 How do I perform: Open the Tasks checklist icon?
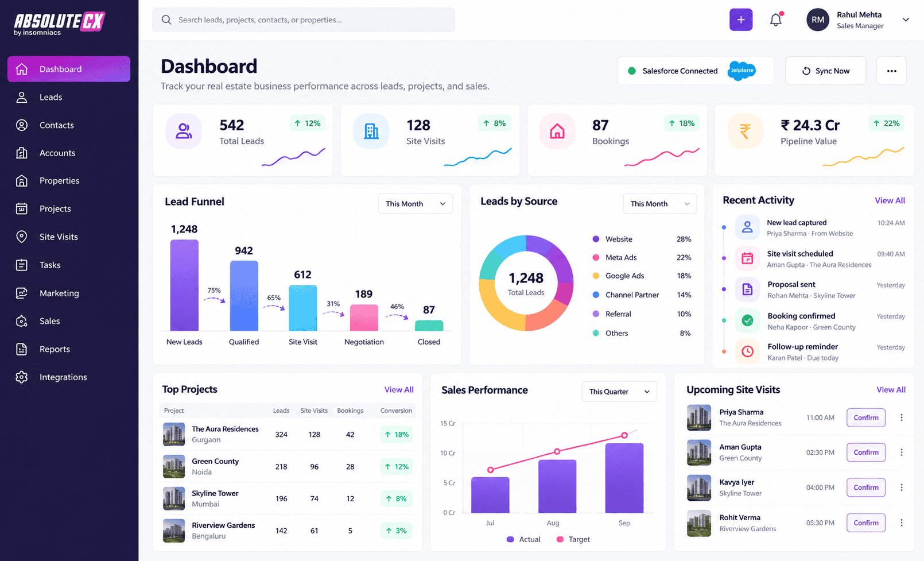pos(22,265)
